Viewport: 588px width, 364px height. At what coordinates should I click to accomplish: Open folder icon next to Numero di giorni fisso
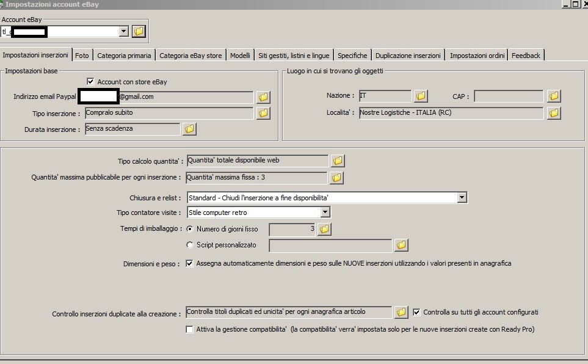point(324,229)
